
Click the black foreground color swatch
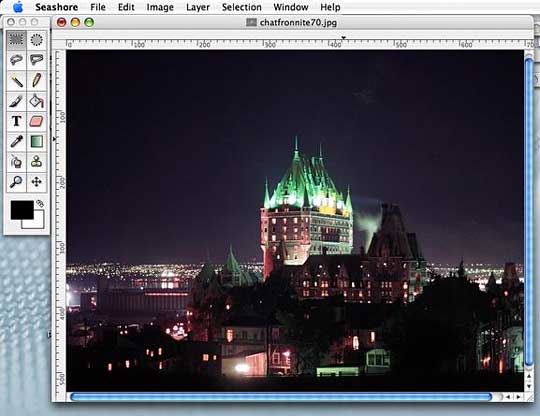(22, 210)
